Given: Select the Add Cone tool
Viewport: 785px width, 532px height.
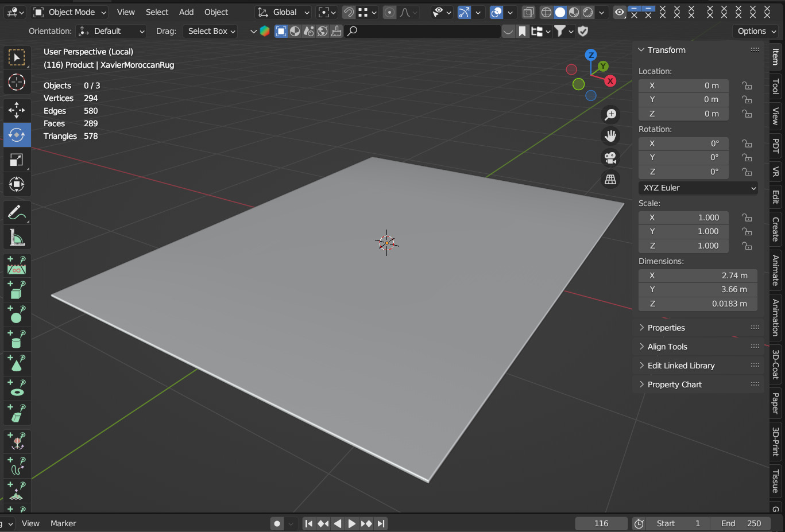Looking at the screenshot, I should click(x=17, y=364).
